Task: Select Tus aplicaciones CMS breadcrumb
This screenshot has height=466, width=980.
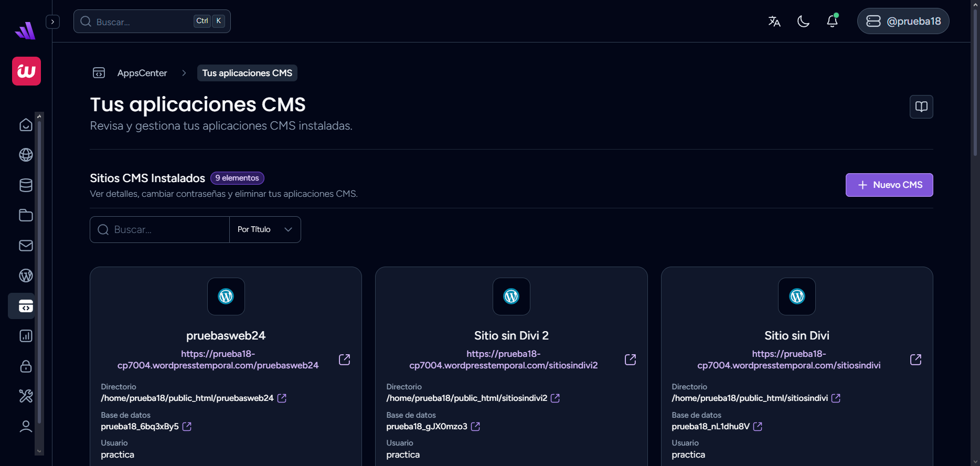Action: click(x=247, y=73)
